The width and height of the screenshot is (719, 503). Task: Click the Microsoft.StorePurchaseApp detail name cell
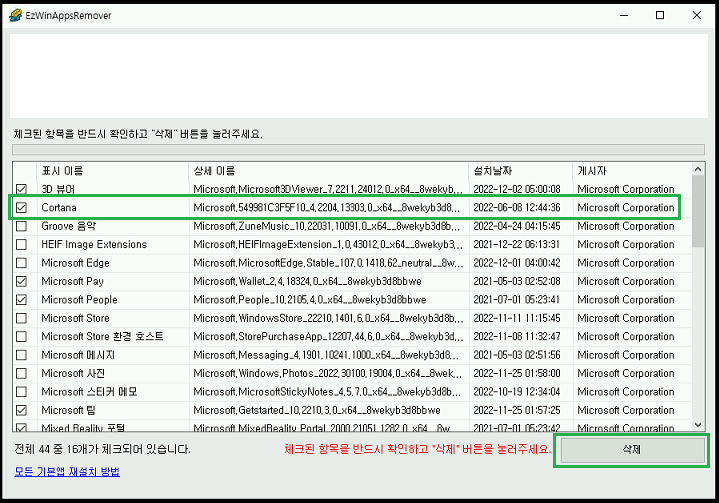tap(328, 337)
